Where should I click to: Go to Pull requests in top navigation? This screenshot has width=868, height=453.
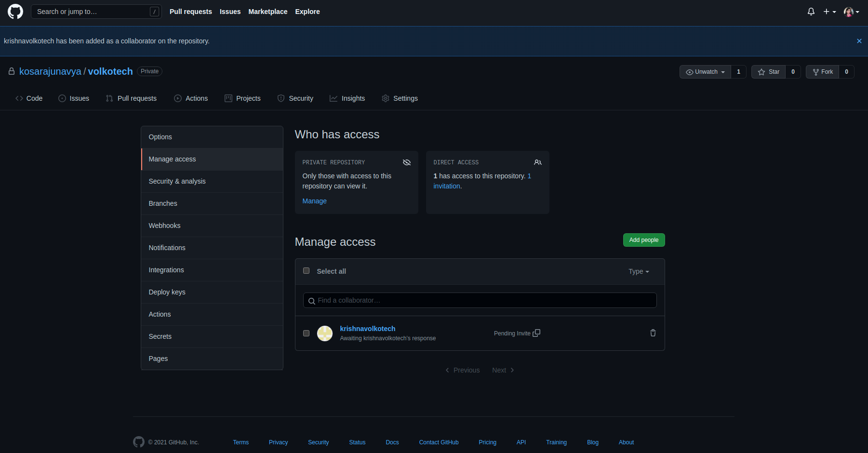pos(191,12)
